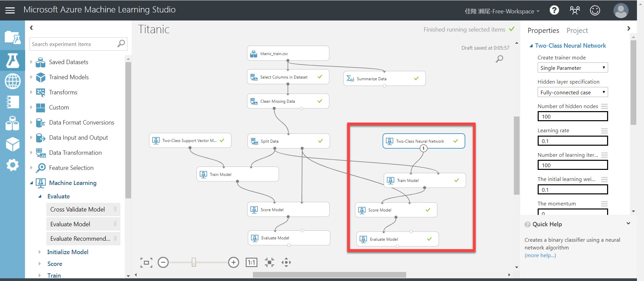Click the search magnifier in experiment items
644x281 pixels.
pos(121,44)
